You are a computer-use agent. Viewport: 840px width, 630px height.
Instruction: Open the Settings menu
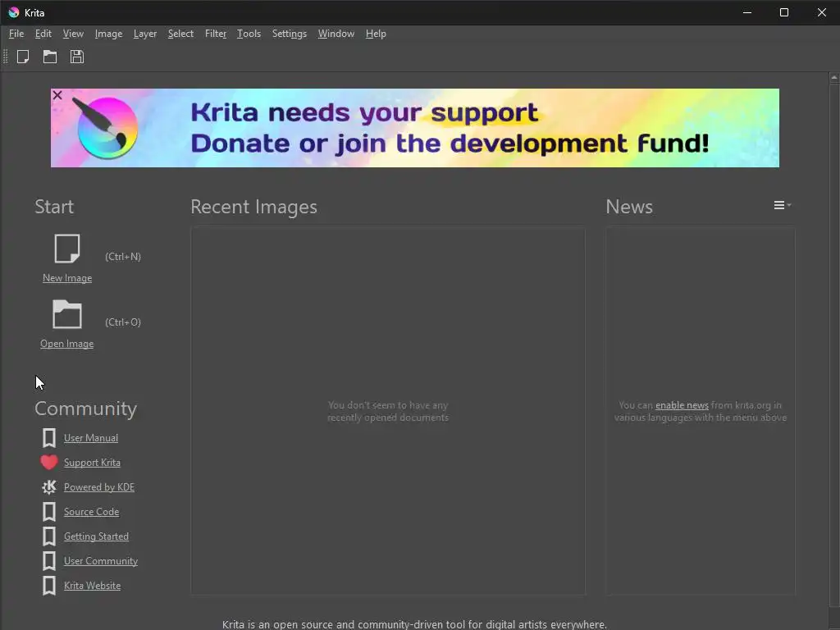(290, 34)
